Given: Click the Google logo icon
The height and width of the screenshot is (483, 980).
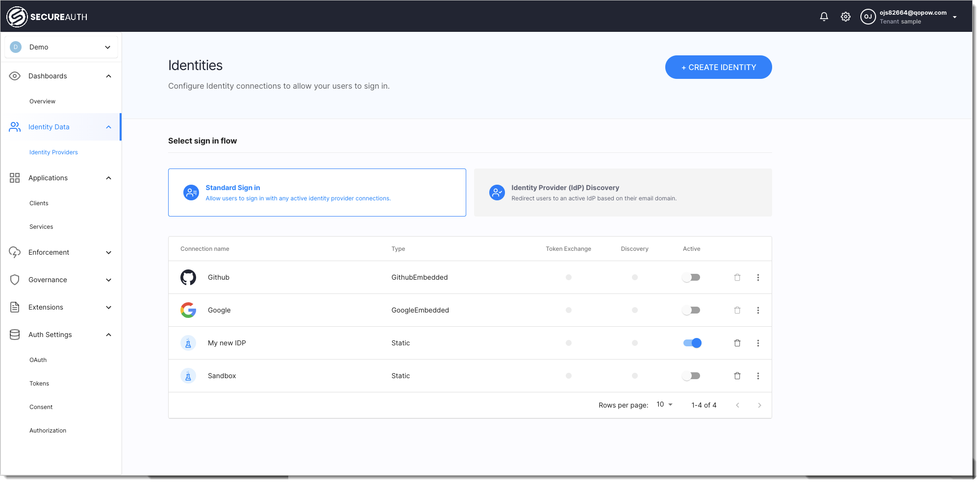Looking at the screenshot, I should point(188,310).
